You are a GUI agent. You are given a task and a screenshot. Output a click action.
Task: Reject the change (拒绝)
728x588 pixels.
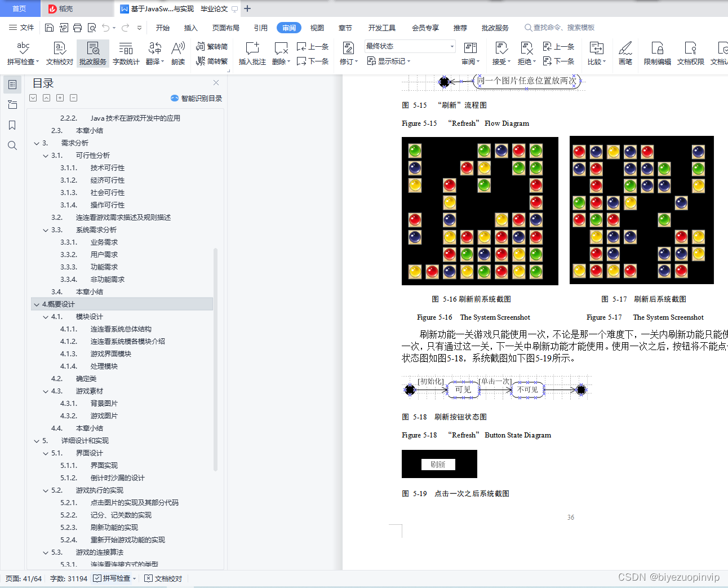tap(526, 54)
